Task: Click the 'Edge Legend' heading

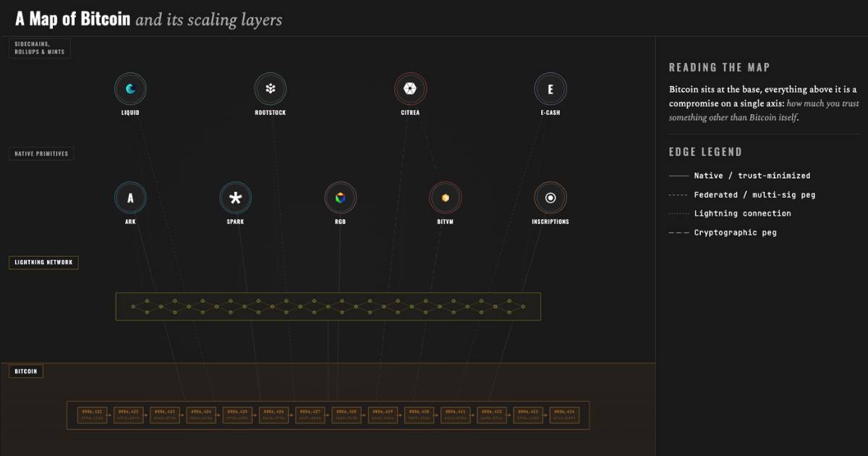Action: (705, 152)
